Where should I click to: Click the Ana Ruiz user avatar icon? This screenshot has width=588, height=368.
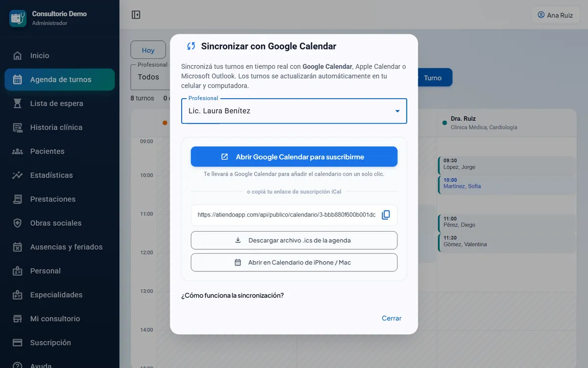point(541,15)
